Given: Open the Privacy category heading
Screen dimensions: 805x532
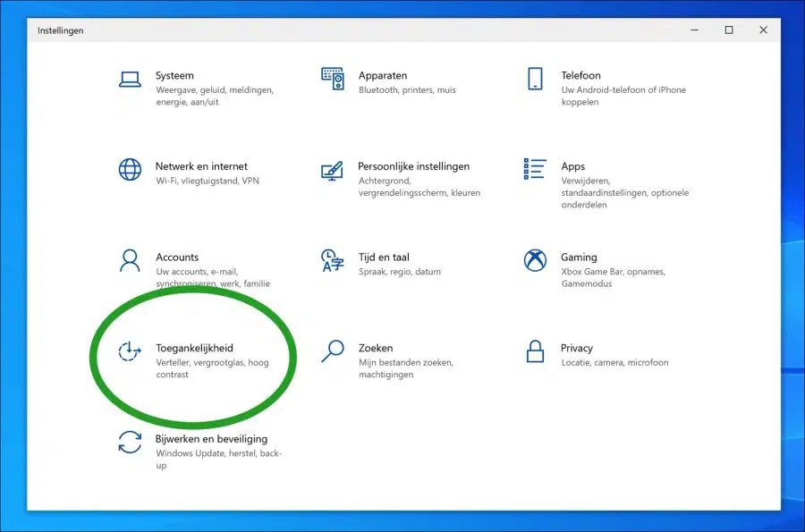Looking at the screenshot, I should (x=577, y=349).
